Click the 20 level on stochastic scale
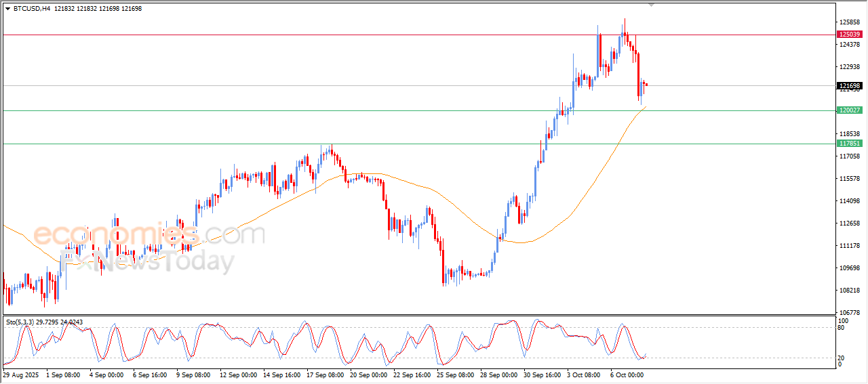The image size is (868, 384). pyautogui.click(x=842, y=357)
